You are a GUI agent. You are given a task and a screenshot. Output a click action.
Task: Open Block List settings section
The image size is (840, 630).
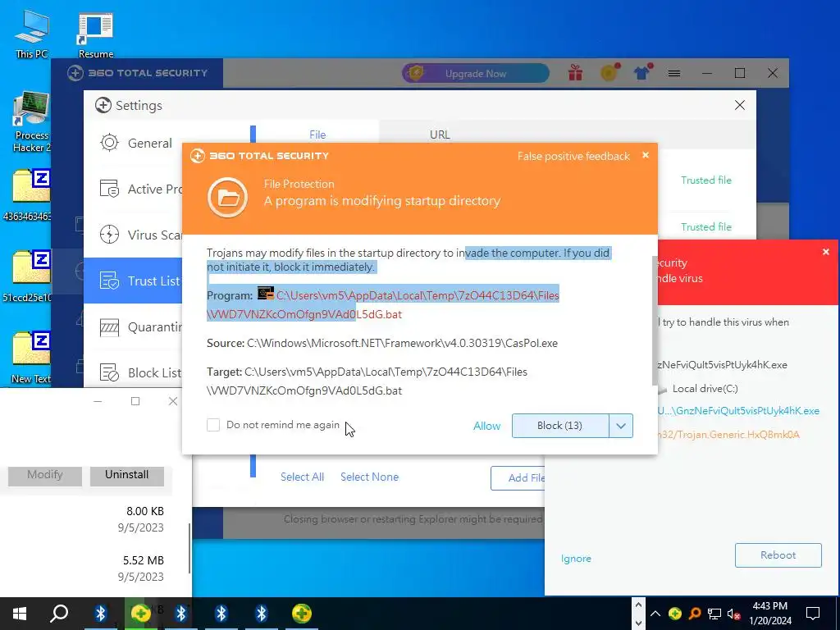pyautogui.click(x=140, y=373)
